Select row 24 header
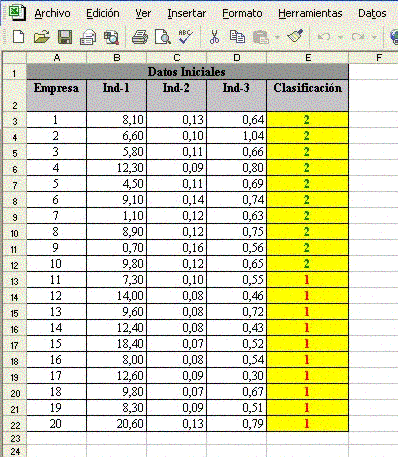 pyautogui.click(x=14, y=452)
